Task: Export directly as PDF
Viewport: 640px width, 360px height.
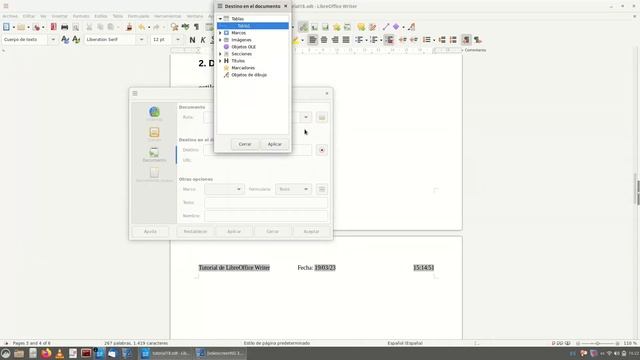Action: tap(53, 27)
